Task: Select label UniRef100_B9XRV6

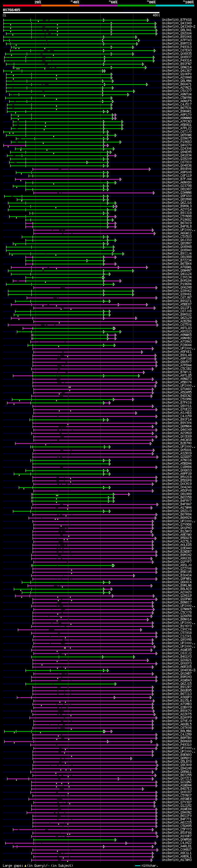Action: click(177, 169)
